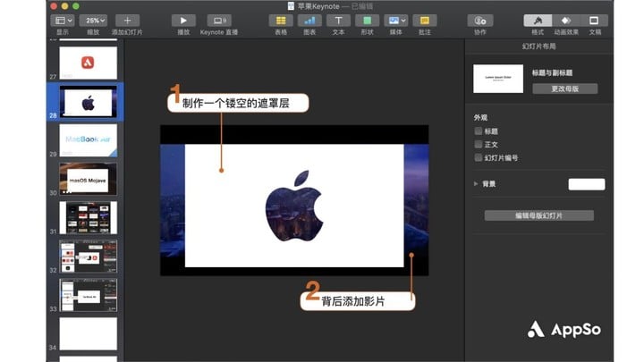Select slide 32 thumbnail
The width and height of the screenshot is (644, 362).
tap(89, 257)
